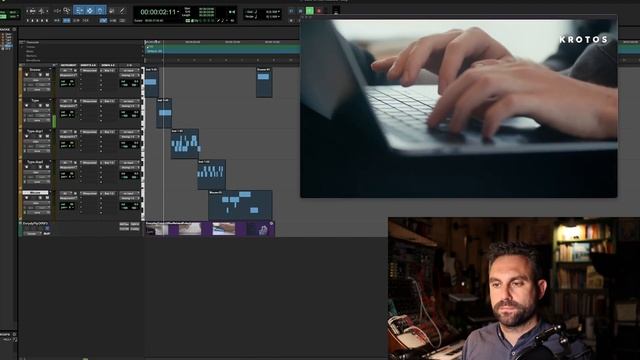Screen dimensions: 640x360
Task: Mute the Mouse track
Action: [x=47, y=198]
